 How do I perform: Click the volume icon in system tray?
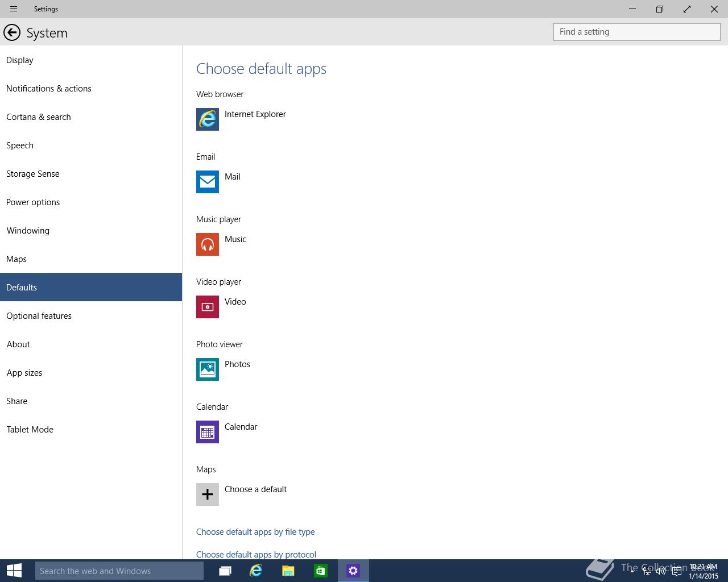[661, 571]
